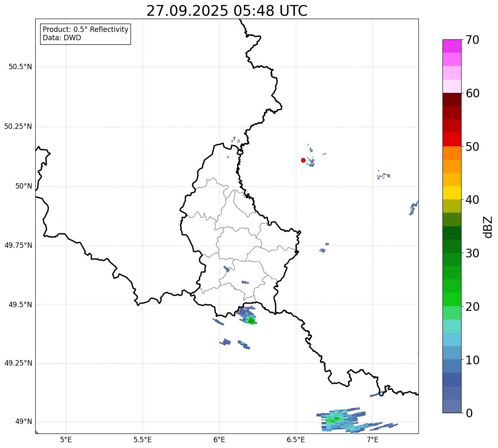
Task: Click the colorbar tick label 0
Action: [x=469, y=414]
